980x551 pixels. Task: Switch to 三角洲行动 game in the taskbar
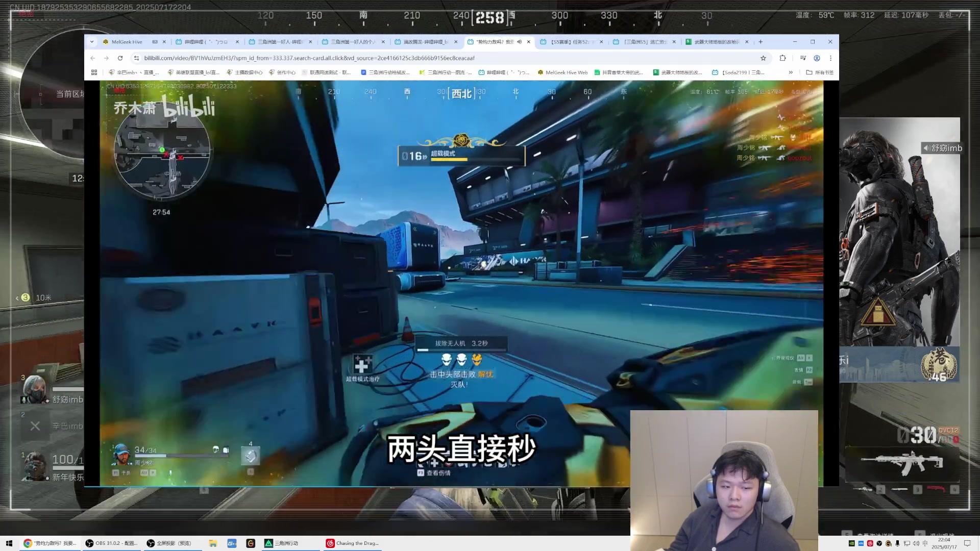(291, 543)
